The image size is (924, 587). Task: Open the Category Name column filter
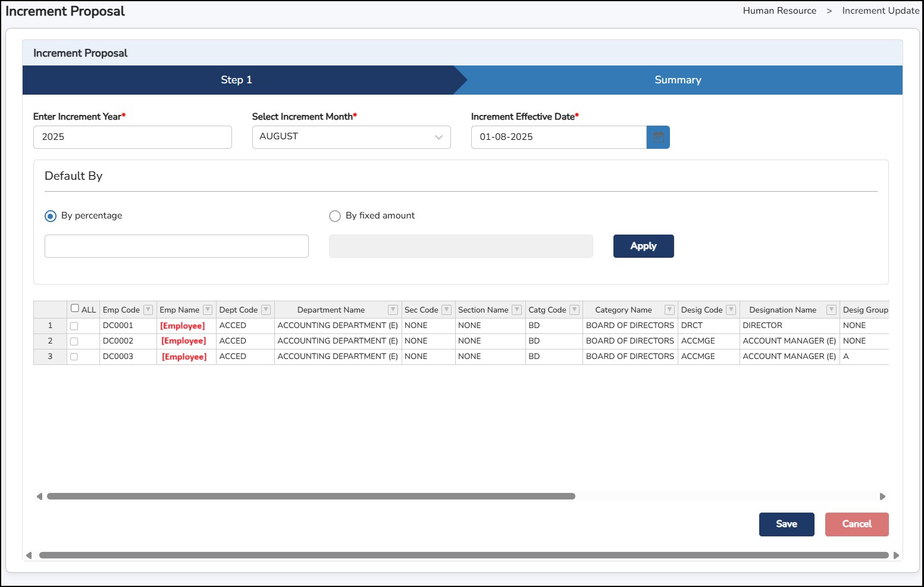tap(669, 310)
